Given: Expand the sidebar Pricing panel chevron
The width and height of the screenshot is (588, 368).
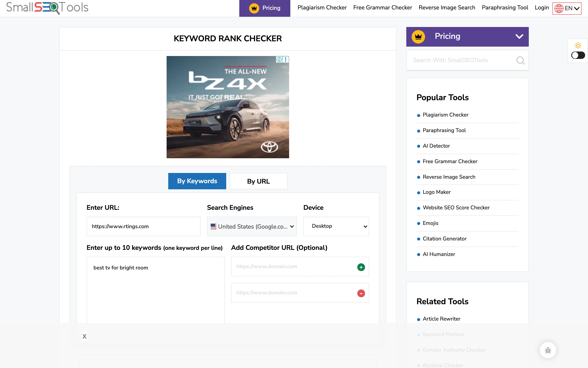Looking at the screenshot, I should [519, 37].
